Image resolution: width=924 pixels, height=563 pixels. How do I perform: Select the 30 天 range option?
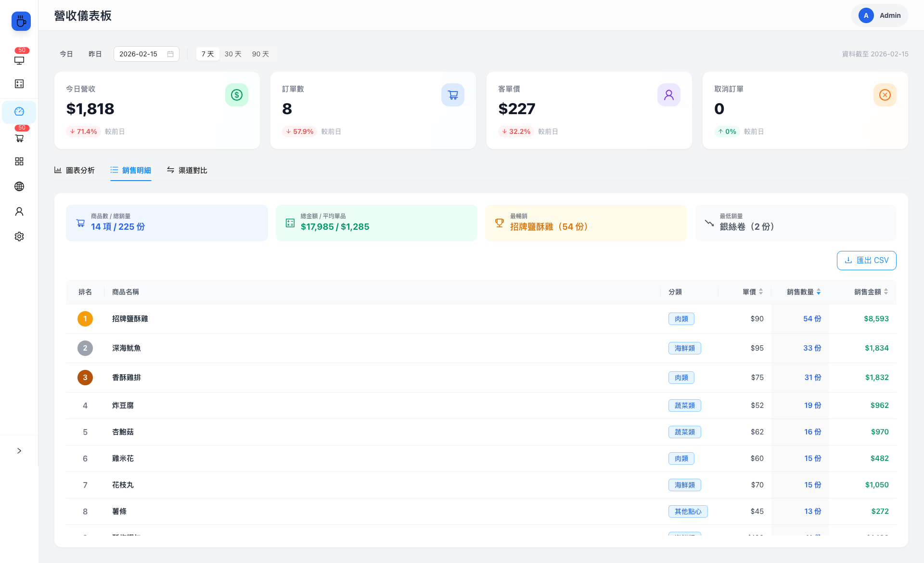click(233, 54)
